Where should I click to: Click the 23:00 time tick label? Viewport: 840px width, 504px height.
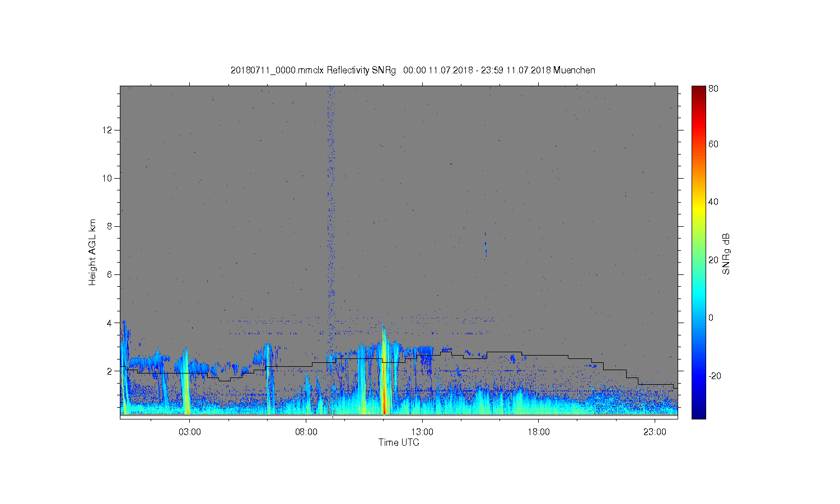[x=655, y=432]
